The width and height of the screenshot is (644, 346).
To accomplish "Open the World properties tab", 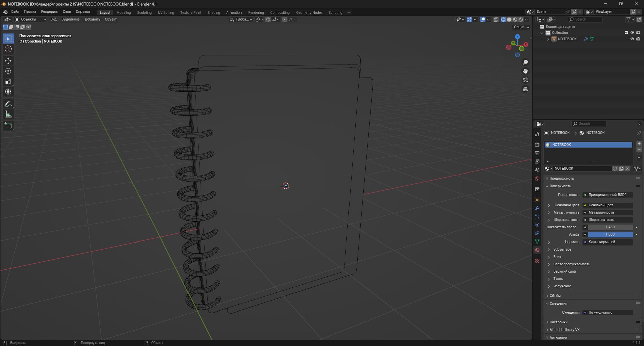I will (537, 179).
